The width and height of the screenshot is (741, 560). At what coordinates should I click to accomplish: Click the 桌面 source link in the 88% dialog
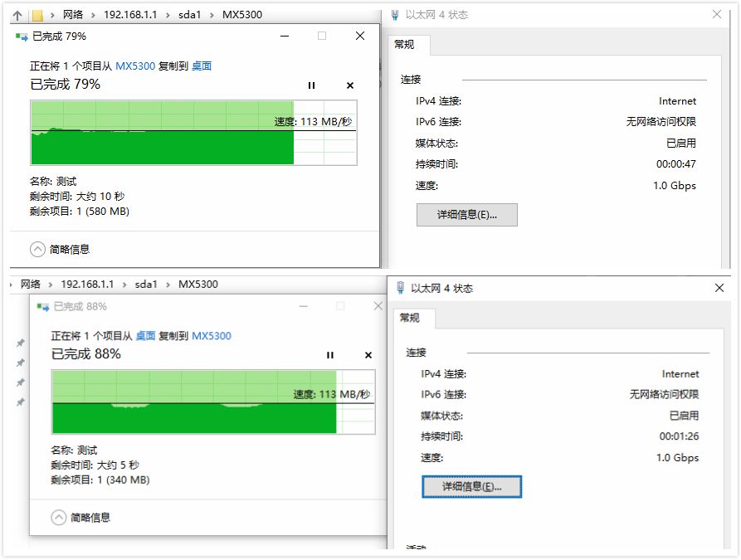(145, 336)
